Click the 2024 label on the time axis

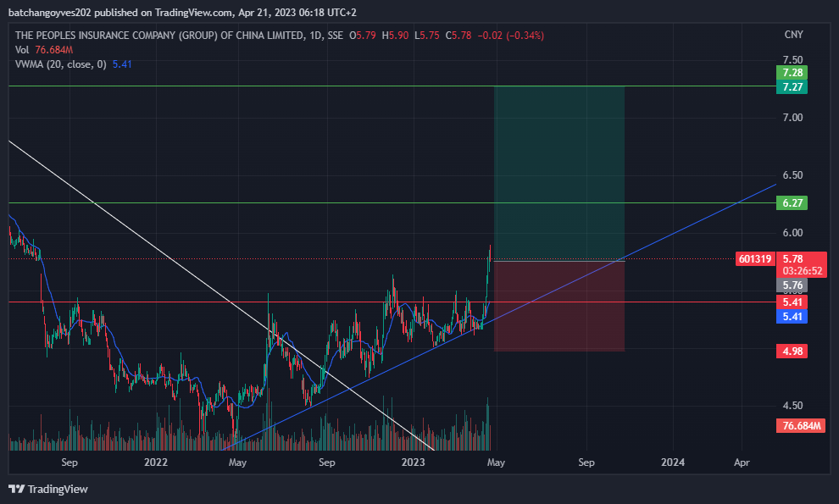point(673,462)
